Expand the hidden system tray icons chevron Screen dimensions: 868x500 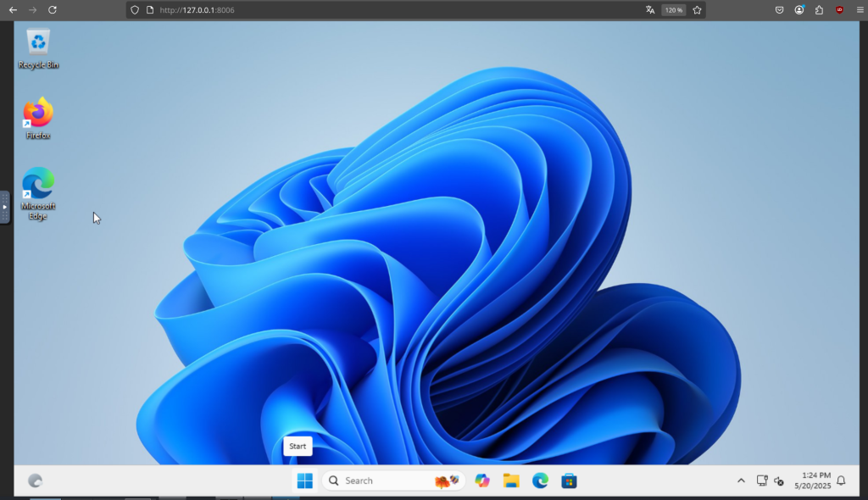(741, 481)
